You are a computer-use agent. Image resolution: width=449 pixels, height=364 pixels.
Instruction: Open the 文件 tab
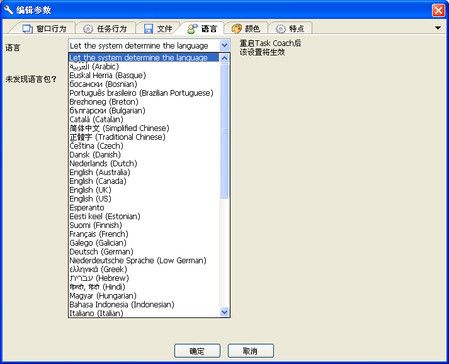[x=158, y=29]
